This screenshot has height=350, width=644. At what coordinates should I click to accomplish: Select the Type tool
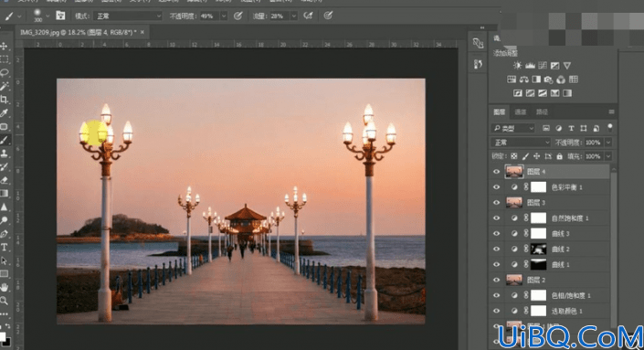click(x=4, y=248)
